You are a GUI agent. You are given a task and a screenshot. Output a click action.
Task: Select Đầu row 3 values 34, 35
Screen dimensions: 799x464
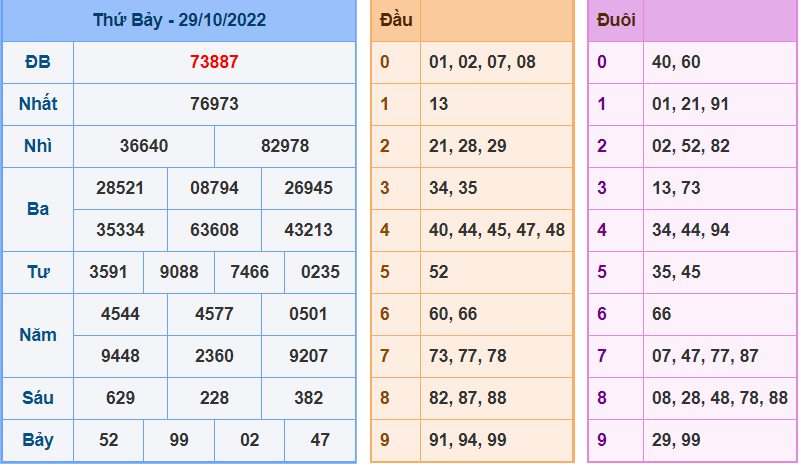point(453,188)
